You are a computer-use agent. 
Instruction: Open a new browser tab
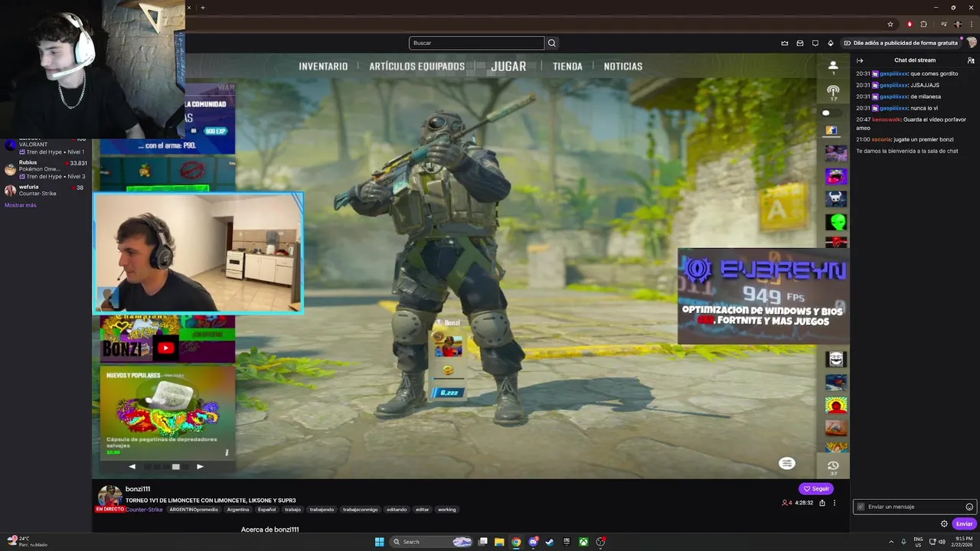(202, 8)
